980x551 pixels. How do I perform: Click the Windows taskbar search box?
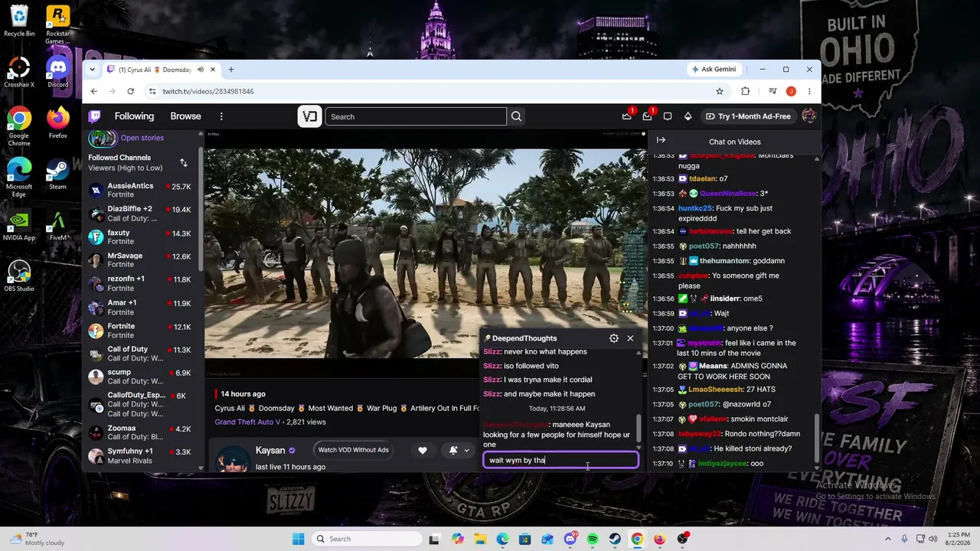366,539
